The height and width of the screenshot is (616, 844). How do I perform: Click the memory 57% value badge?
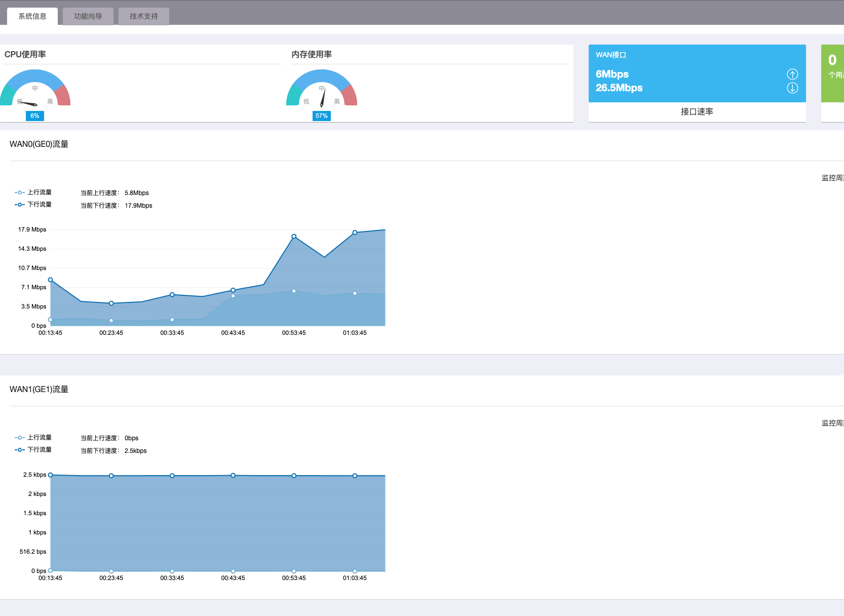click(x=322, y=116)
